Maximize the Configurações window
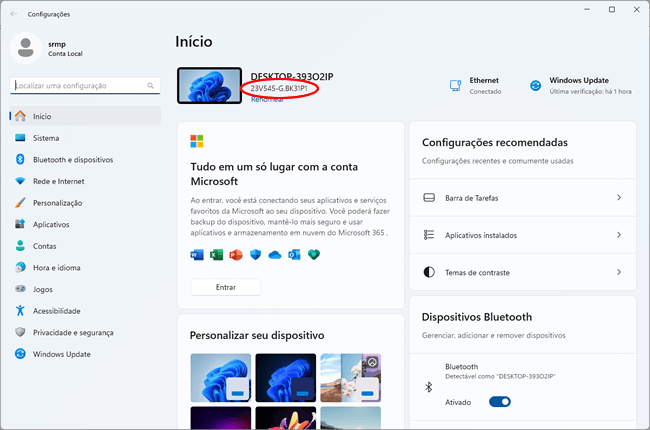 [612, 9]
